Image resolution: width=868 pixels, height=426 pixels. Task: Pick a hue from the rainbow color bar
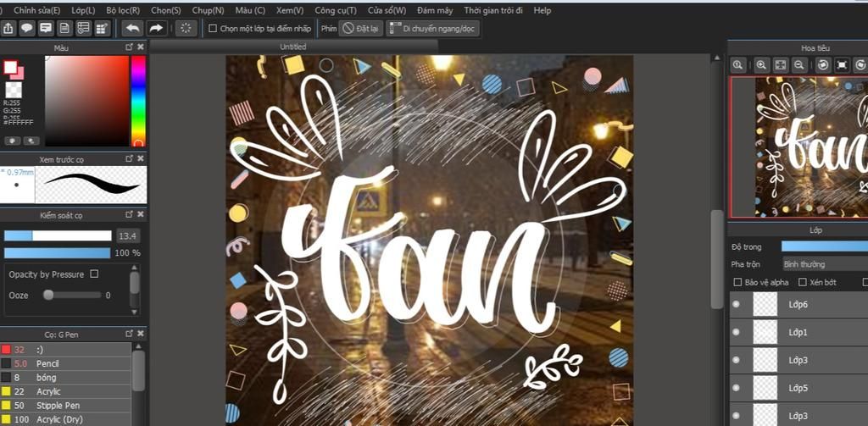coord(138,101)
